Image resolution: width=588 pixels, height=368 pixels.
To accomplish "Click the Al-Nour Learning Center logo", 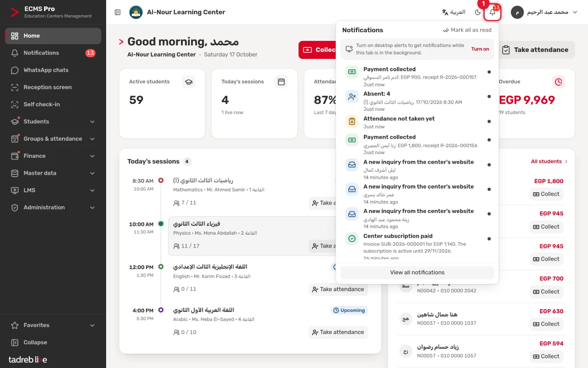I will 136,12.
